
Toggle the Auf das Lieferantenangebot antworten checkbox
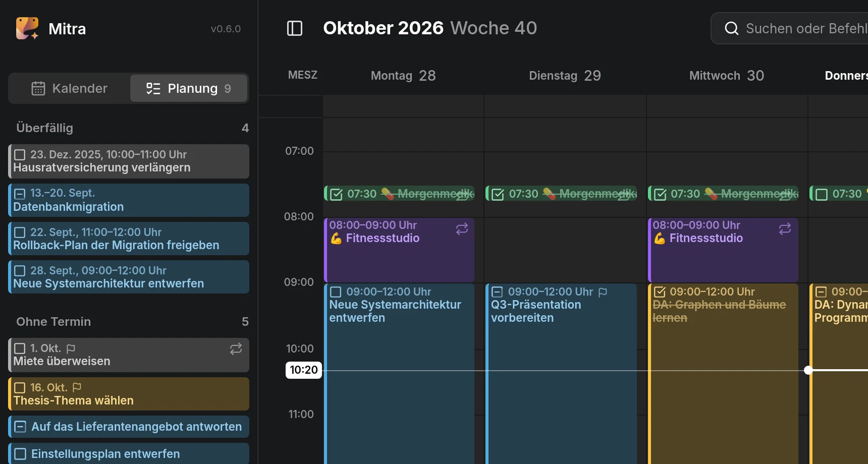20,427
